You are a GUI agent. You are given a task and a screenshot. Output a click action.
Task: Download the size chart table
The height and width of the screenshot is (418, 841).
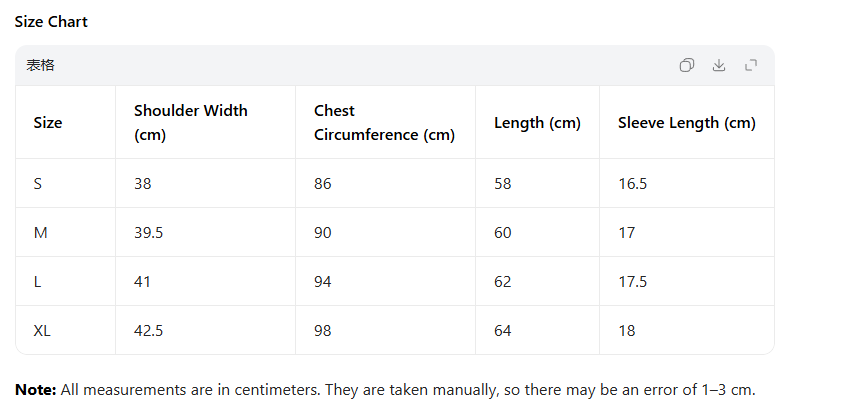(719, 66)
